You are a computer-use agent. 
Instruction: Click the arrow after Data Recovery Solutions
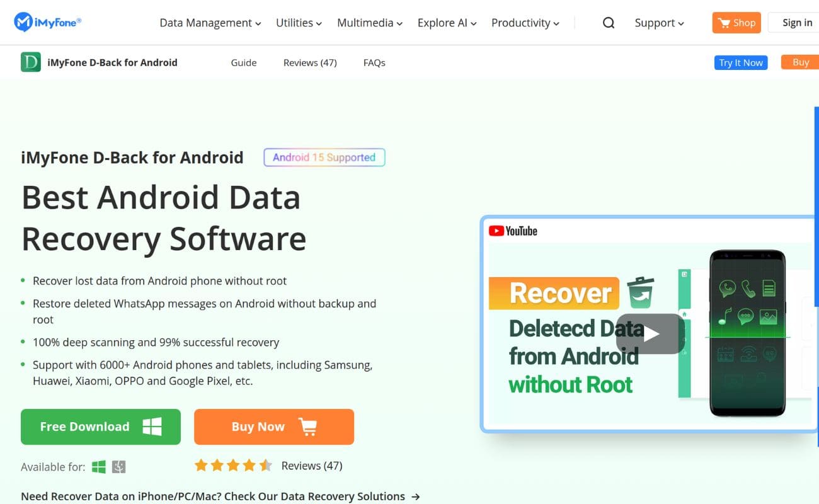tap(416, 496)
